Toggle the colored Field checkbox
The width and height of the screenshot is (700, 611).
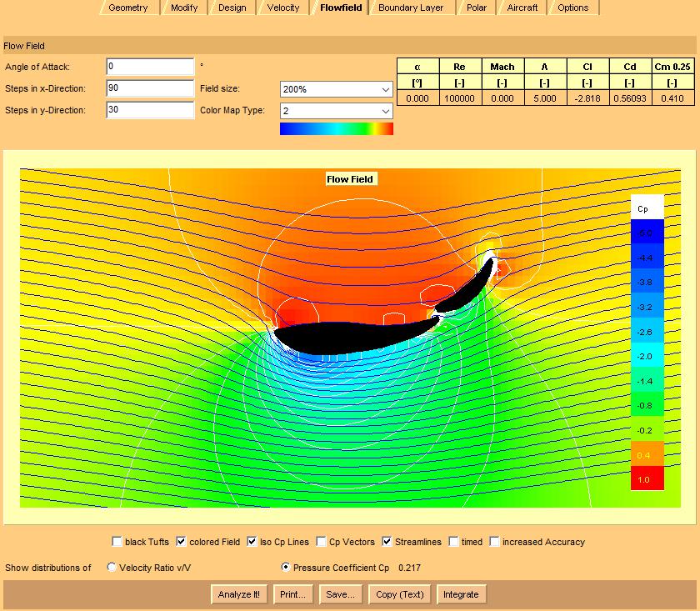(182, 542)
